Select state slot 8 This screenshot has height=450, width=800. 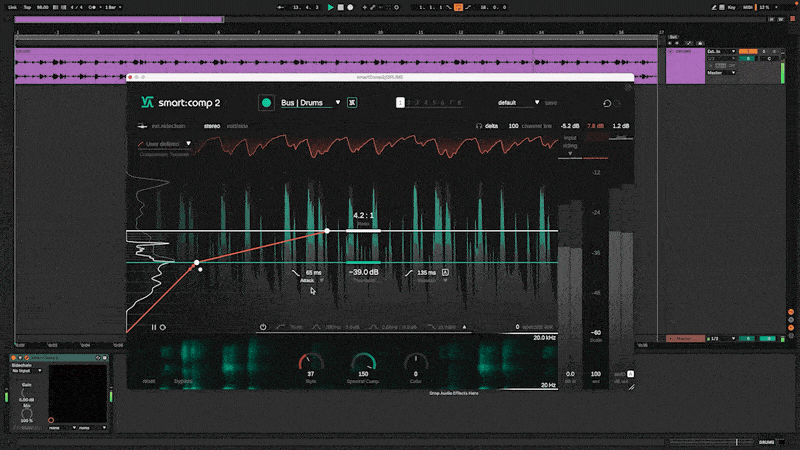pos(459,103)
